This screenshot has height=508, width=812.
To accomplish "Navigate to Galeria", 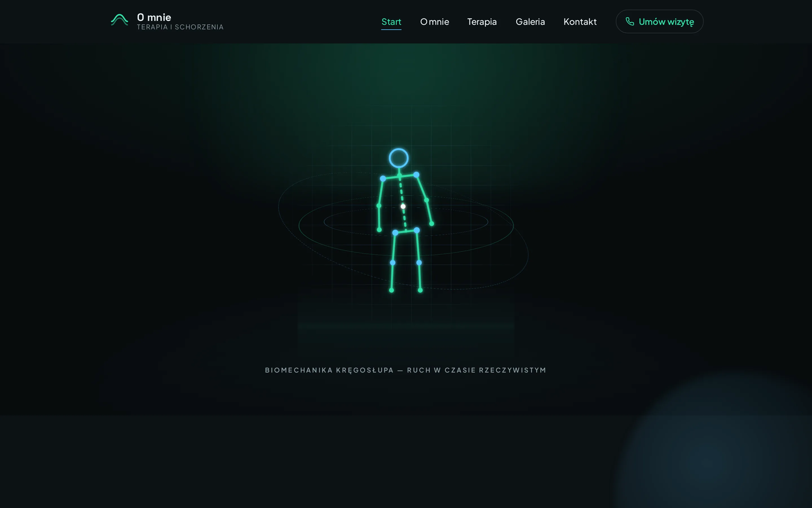I will (530, 21).
